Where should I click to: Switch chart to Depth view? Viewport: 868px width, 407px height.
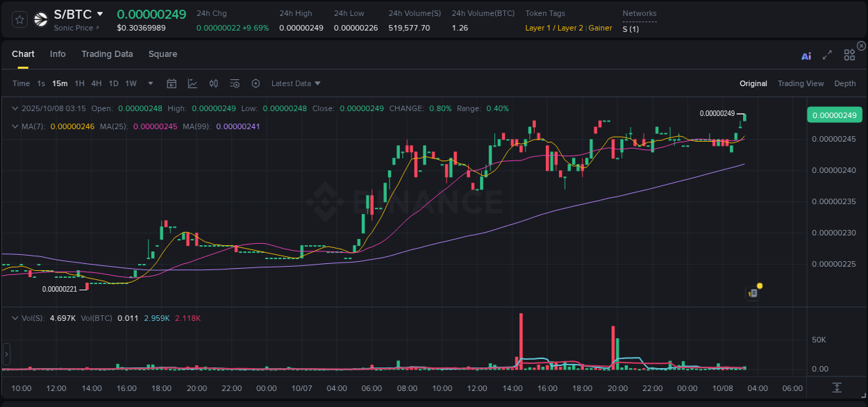point(845,83)
